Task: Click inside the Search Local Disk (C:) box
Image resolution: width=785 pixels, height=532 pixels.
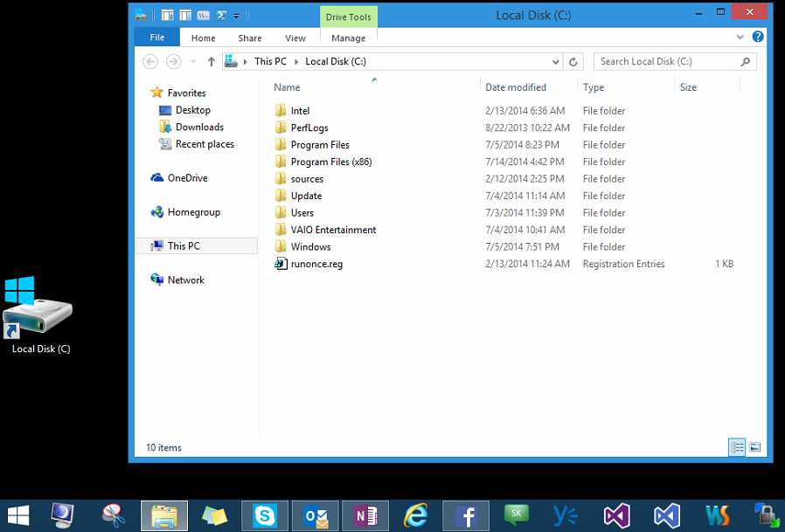Action: click(669, 61)
